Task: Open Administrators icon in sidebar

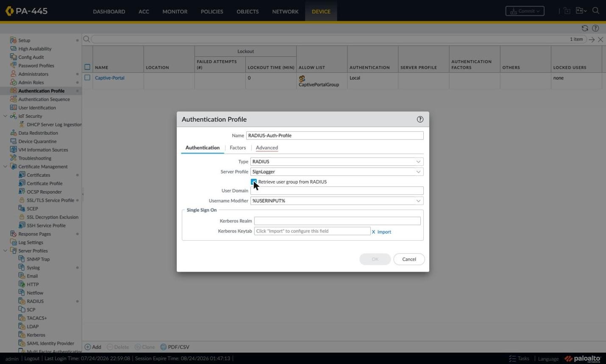Action: pyautogui.click(x=13, y=74)
